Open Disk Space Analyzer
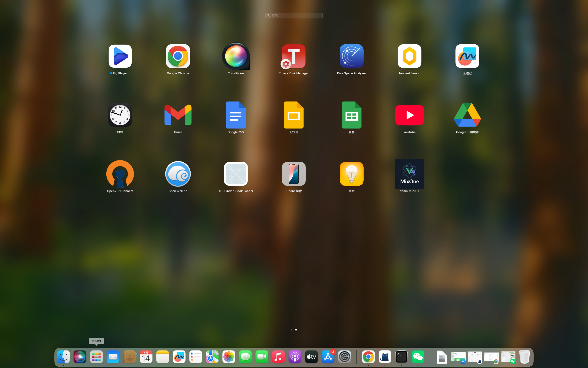Image resolution: width=588 pixels, height=368 pixels. pyautogui.click(x=352, y=56)
